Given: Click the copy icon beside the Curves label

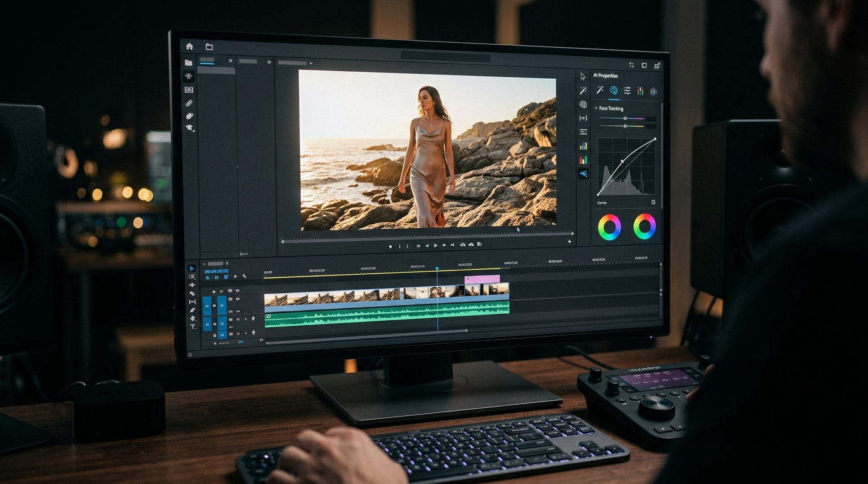Looking at the screenshot, I should (653, 202).
